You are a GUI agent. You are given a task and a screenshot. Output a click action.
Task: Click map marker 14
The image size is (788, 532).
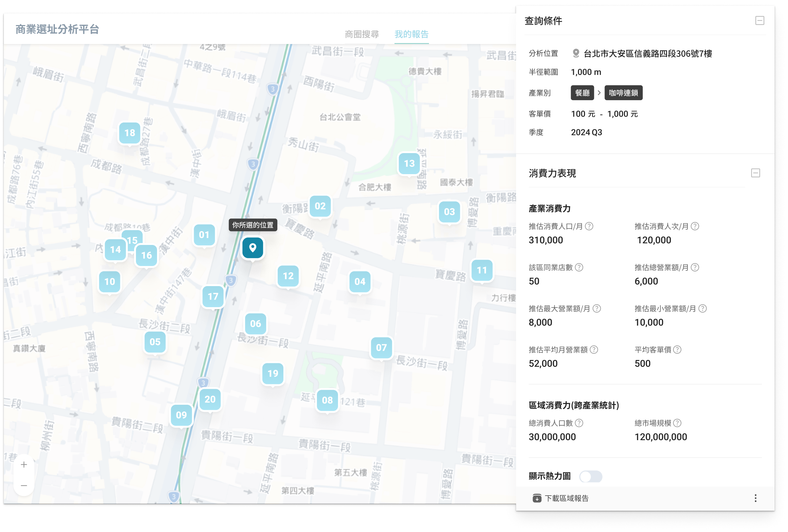pyautogui.click(x=115, y=250)
